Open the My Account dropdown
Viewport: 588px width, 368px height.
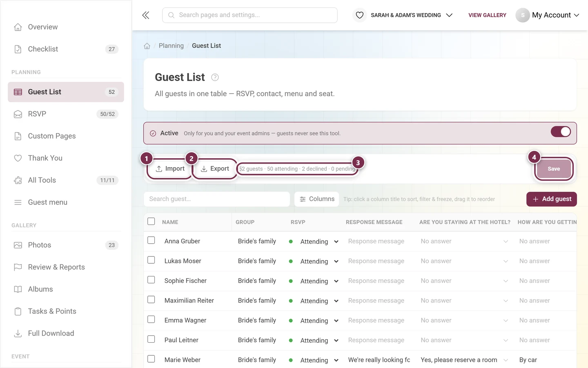[548, 15]
